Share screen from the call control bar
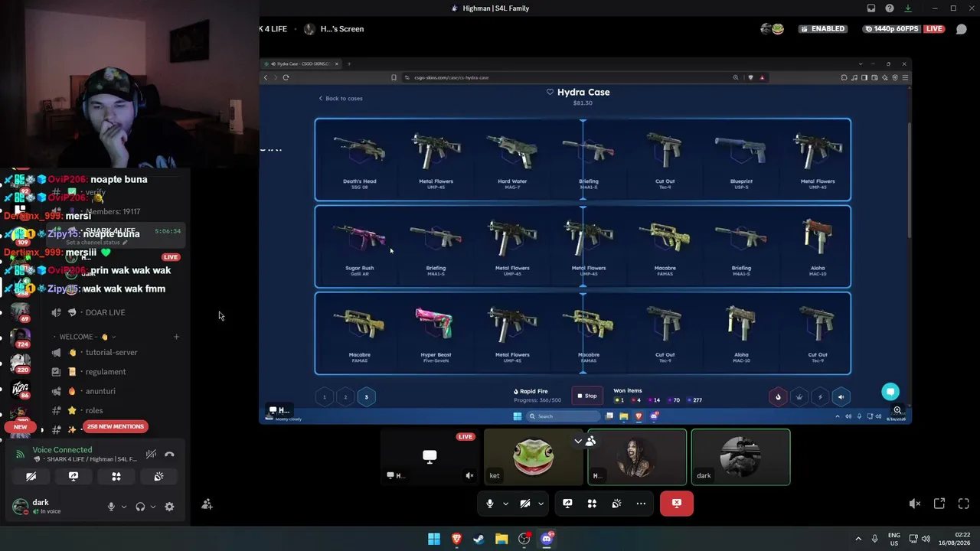Screen dimensions: 980x551 point(567,504)
